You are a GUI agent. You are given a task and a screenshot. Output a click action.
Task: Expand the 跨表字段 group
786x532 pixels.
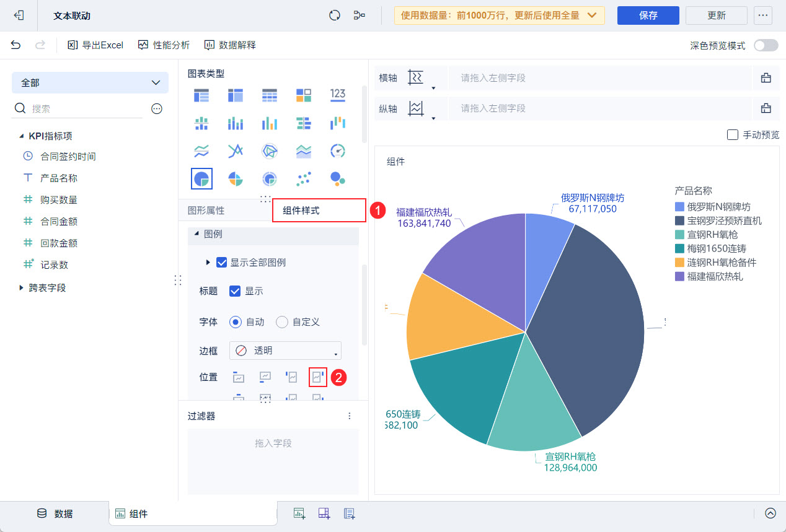pyautogui.click(x=22, y=288)
